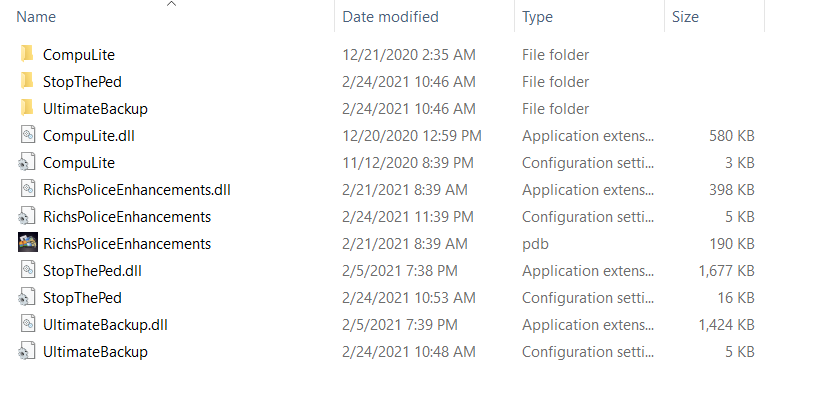Screen dimensions: 840x405
Task: Sort by the Date modified column
Action: tap(390, 17)
